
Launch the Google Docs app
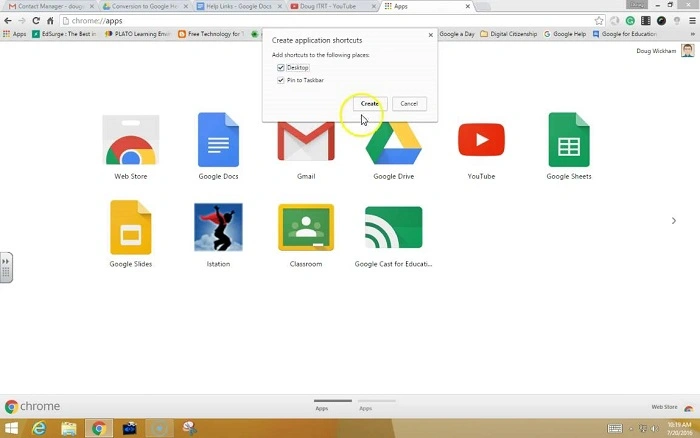[x=218, y=141]
